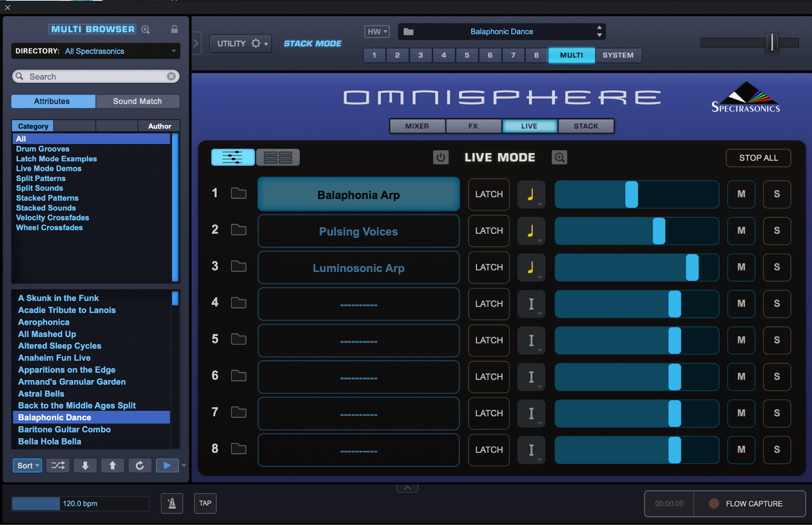This screenshot has width=812, height=525.
Task: Mute part 2 Pulsing Voices
Action: [741, 231]
